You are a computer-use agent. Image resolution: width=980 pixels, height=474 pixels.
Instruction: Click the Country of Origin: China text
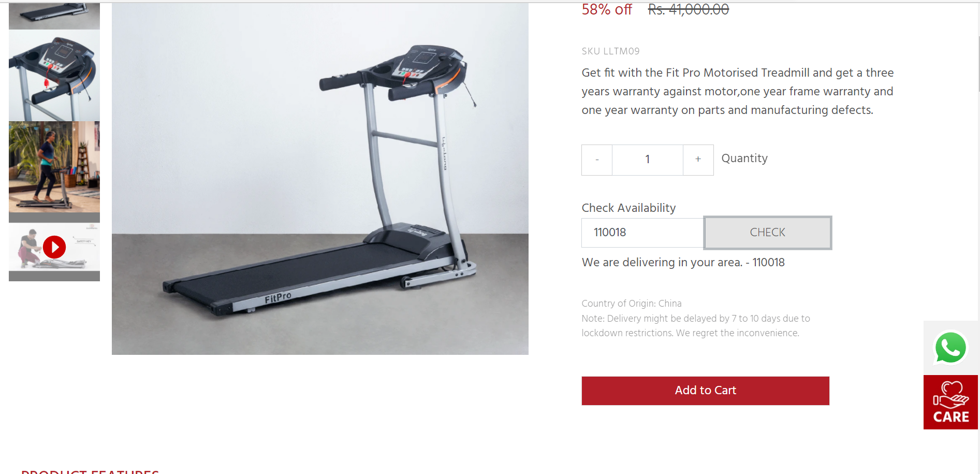tap(632, 304)
